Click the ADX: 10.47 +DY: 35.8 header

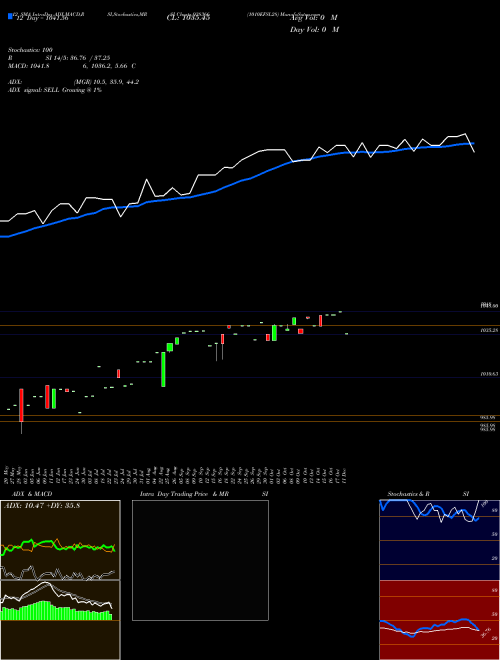point(42,506)
